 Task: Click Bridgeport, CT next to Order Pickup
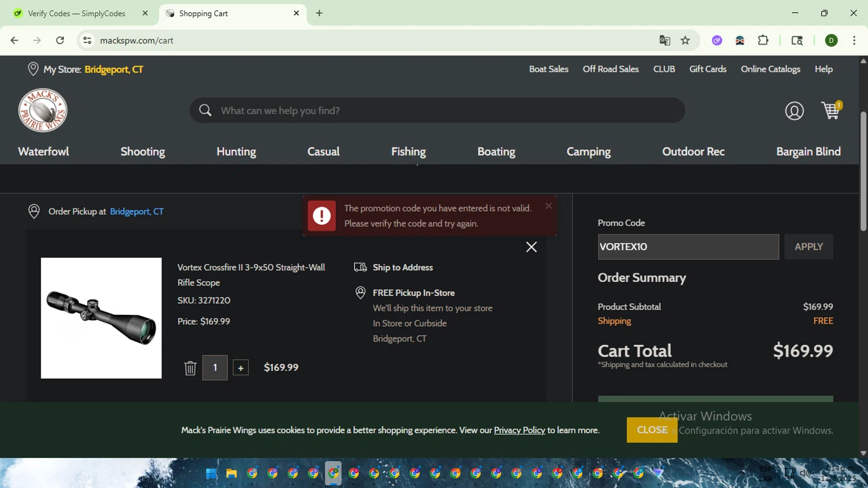click(x=137, y=211)
